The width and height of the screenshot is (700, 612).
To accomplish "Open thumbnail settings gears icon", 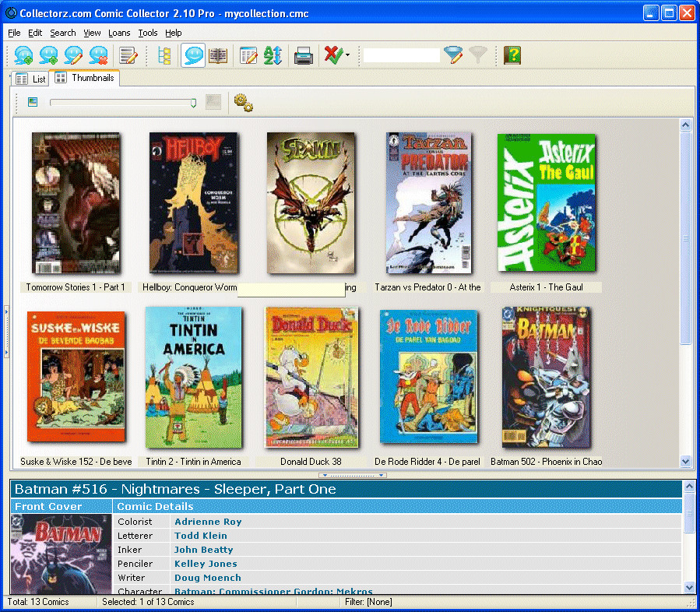I will (x=243, y=102).
